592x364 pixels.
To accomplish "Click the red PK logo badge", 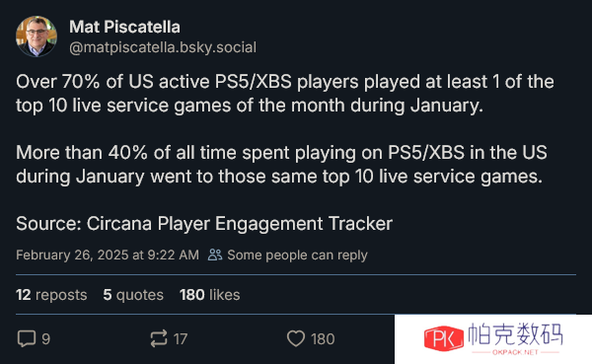I will pyautogui.click(x=444, y=338).
